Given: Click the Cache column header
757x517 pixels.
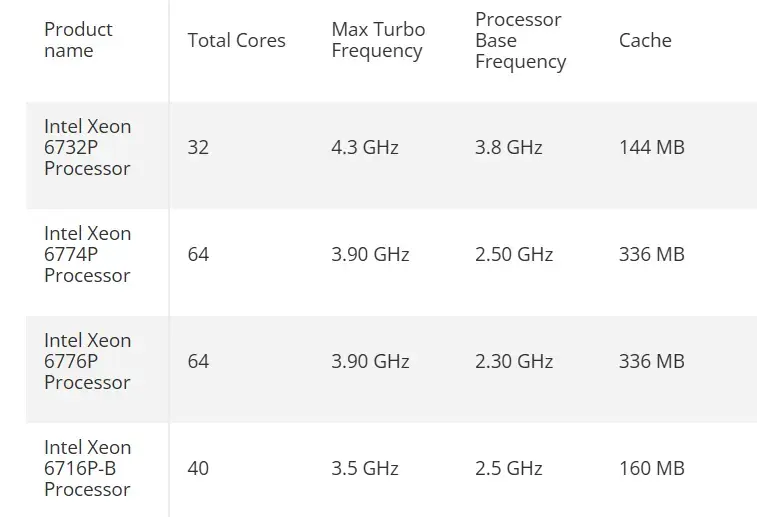Looking at the screenshot, I should (645, 41).
